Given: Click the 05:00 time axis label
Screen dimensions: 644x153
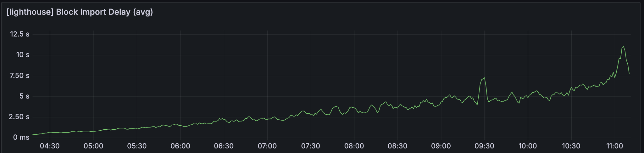Looking at the screenshot, I should coord(93,146).
